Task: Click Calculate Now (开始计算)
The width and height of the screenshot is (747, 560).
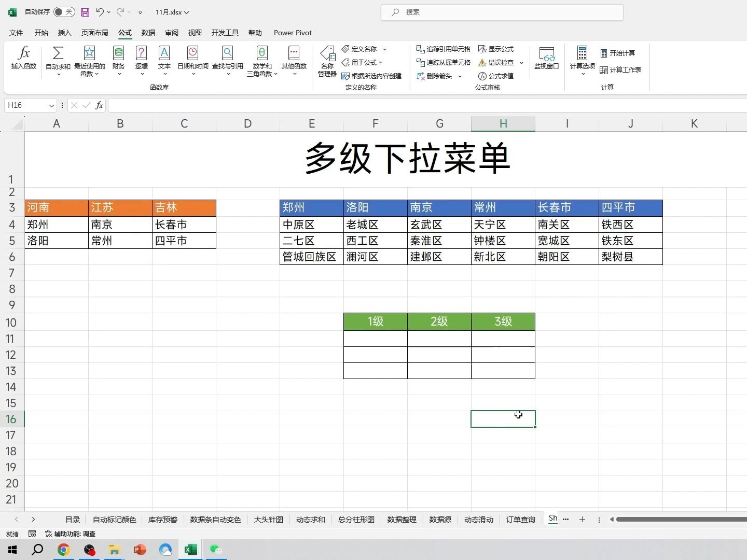Action: click(618, 53)
